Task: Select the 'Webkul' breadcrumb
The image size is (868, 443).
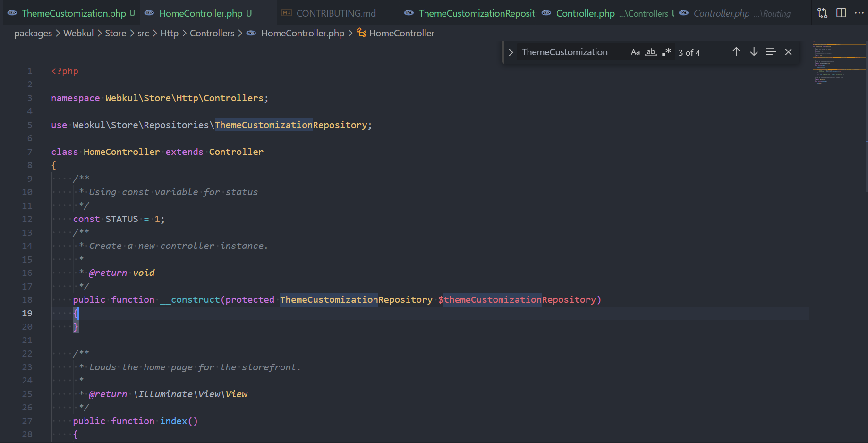Action: [x=78, y=34]
